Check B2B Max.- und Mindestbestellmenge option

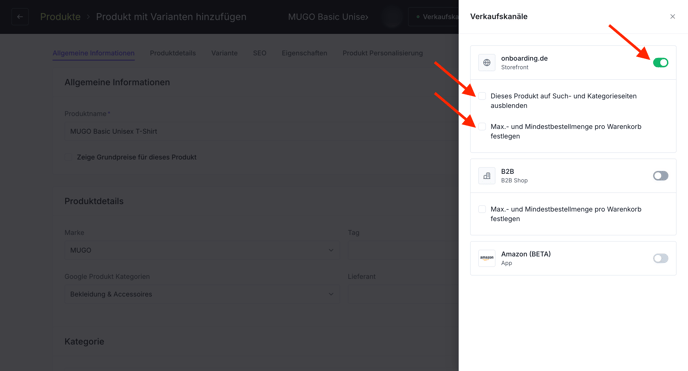tap(482, 209)
